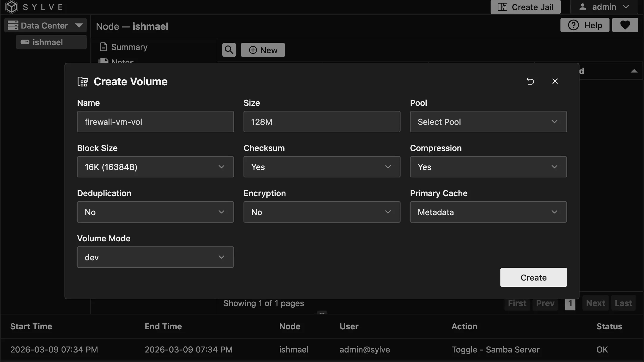Screen dimensions: 644x362
Task: Select the ishmael node in tree
Action: coord(48,42)
